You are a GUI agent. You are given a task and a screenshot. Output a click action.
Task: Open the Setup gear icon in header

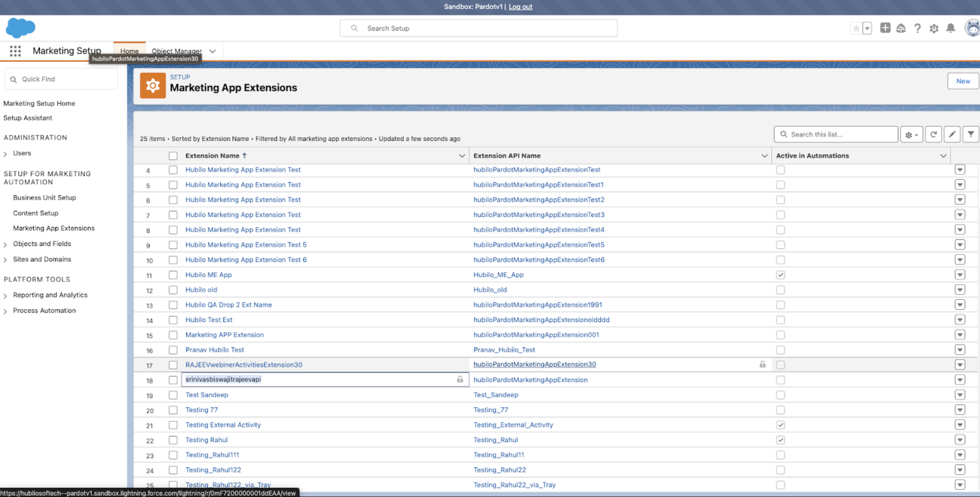[x=934, y=28]
